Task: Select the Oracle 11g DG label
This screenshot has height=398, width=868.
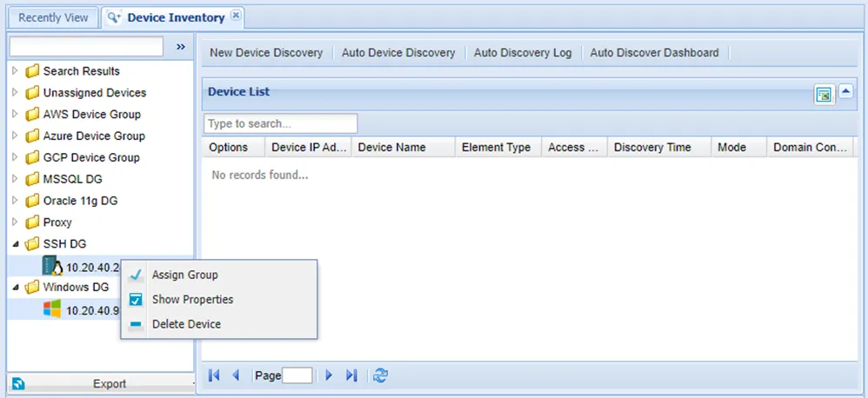Action: 81,201
